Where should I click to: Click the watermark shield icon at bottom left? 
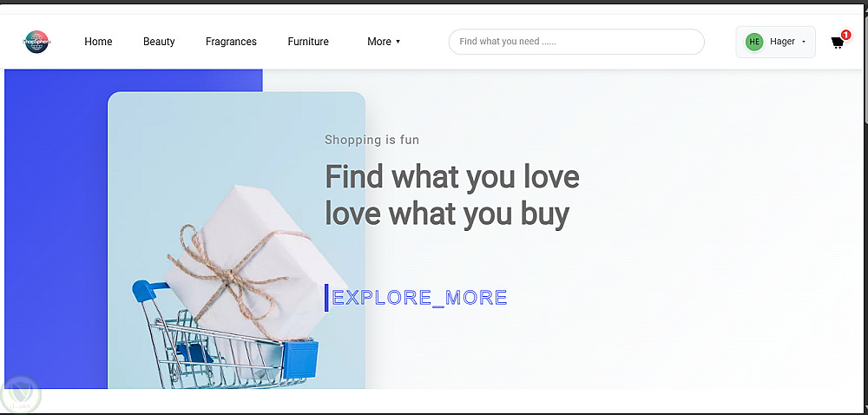[x=21, y=395]
